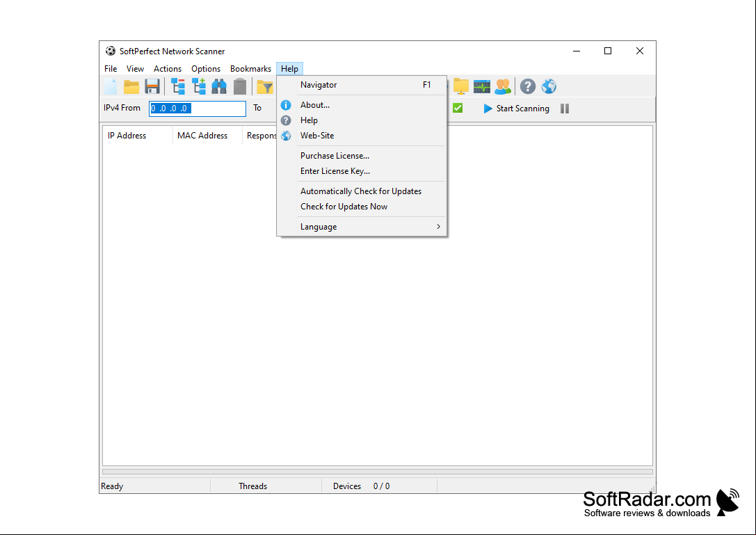
Task: Click the clipboard Paste icon
Action: [x=240, y=86]
